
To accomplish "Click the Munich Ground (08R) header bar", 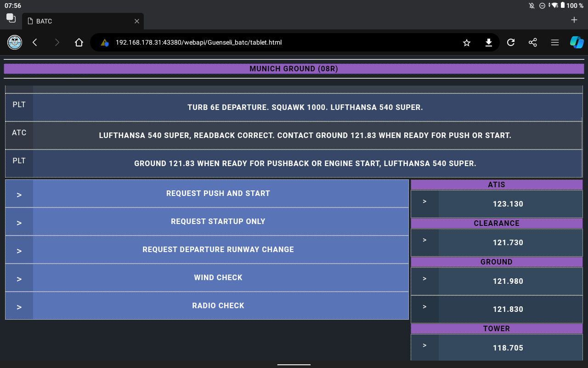I will pos(294,69).
